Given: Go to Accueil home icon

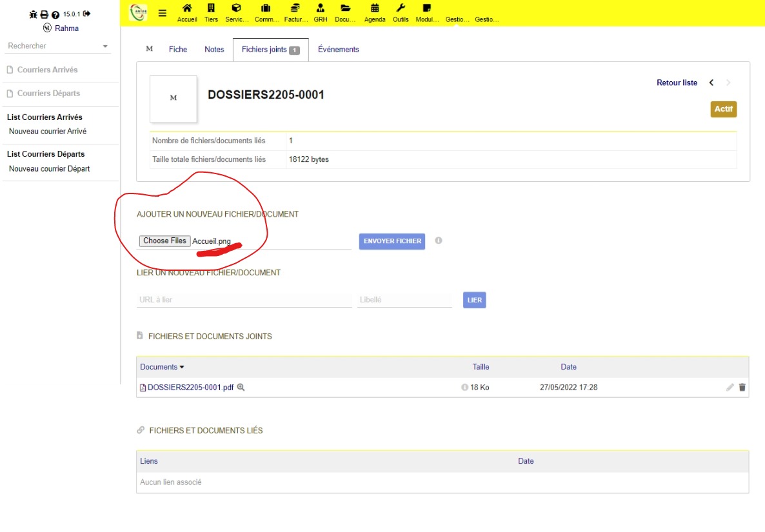Looking at the screenshot, I should pyautogui.click(x=187, y=8).
